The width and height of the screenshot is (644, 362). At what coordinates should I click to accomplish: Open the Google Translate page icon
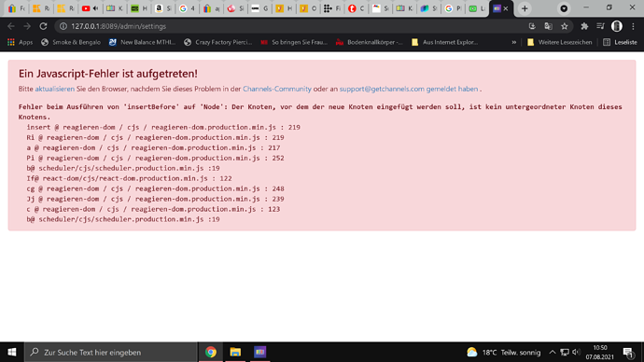(x=548, y=26)
